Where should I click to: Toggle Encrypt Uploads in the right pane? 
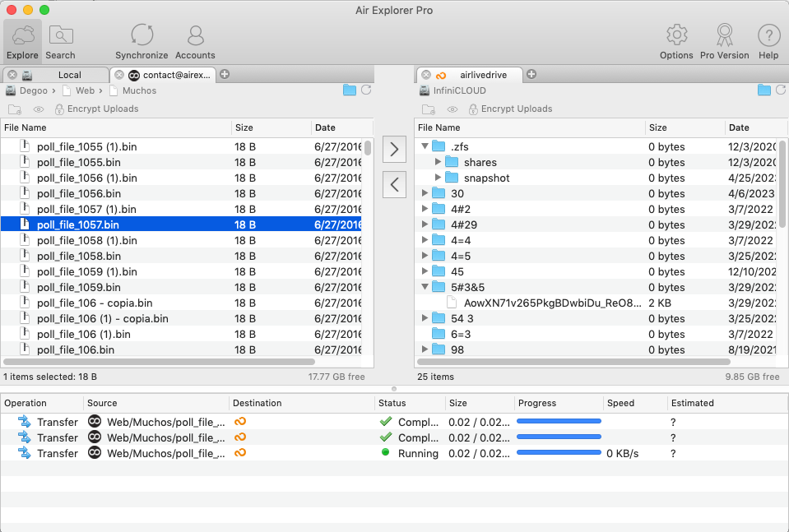[x=510, y=109]
